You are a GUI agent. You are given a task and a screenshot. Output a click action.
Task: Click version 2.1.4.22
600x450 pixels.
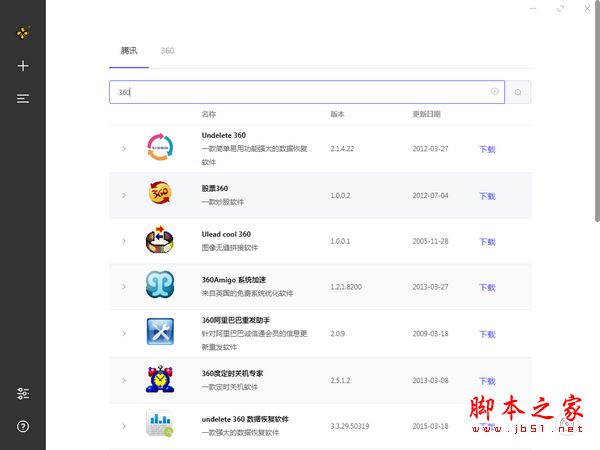[x=342, y=149]
